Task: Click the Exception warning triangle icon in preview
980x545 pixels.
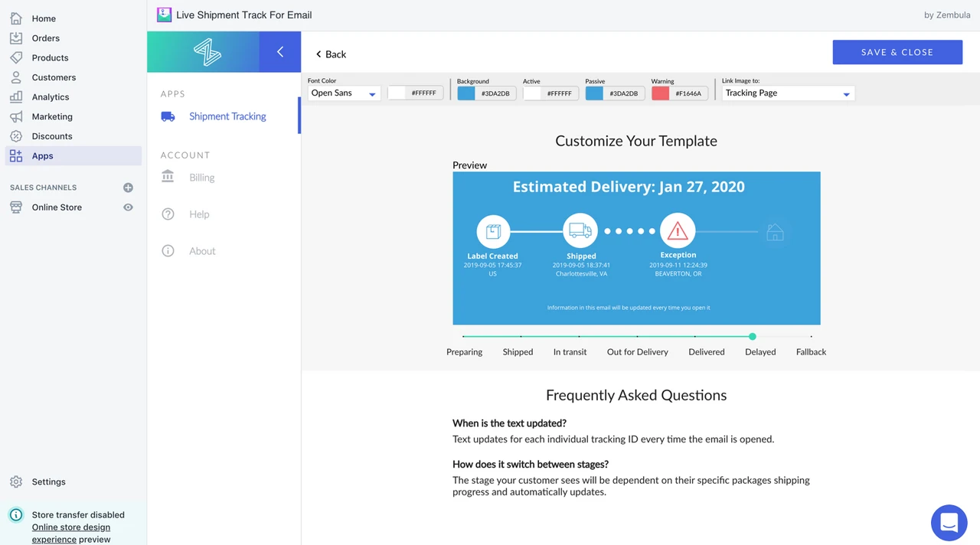Action: (678, 230)
